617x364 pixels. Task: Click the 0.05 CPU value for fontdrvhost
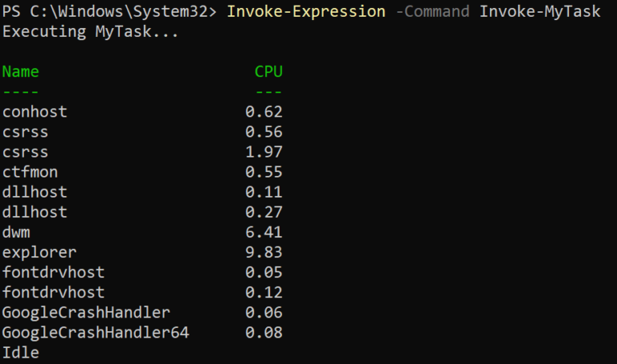(x=264, y=272)
